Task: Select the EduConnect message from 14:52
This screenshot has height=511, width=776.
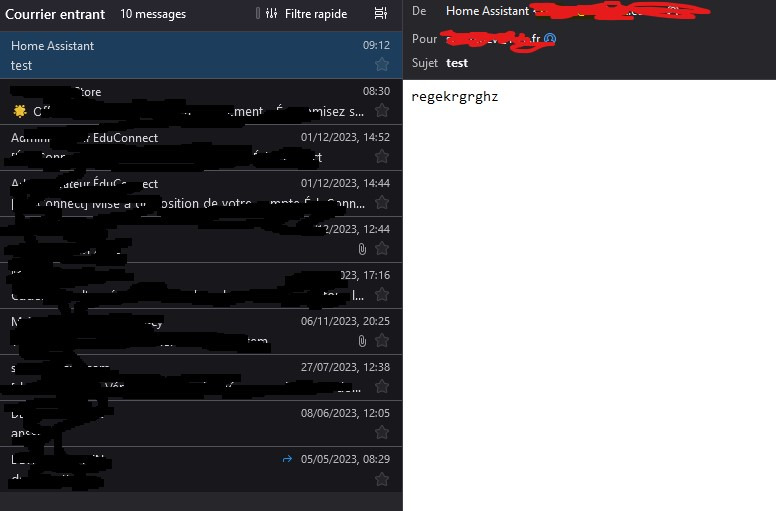Action: click(x=201, y=147)
